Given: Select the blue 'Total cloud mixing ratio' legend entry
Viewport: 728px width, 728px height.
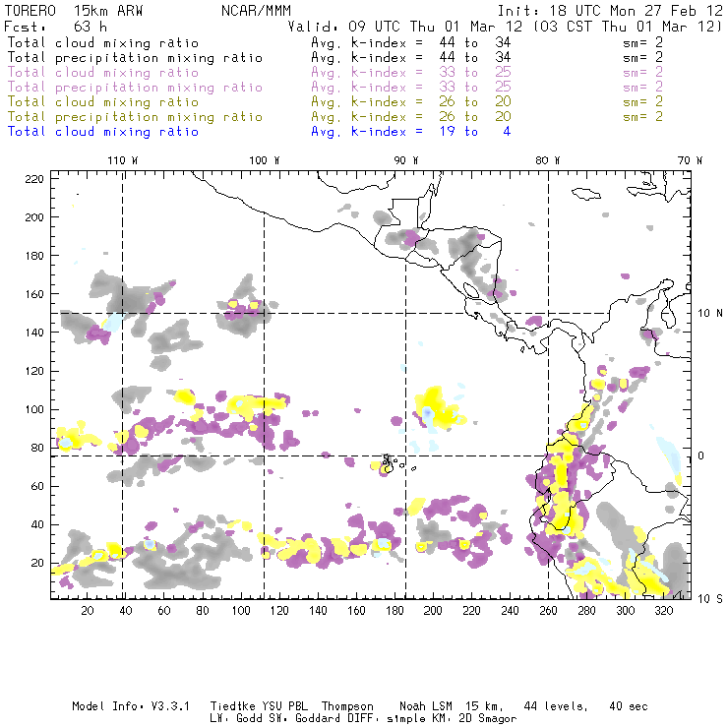Looking at the screenshot, I should [x=103, y=132].
